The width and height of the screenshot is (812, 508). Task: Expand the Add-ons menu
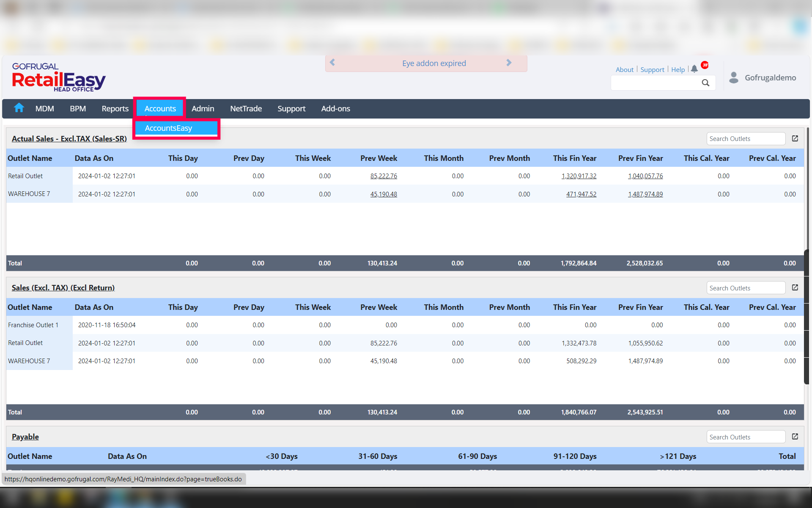click(335, 108)
